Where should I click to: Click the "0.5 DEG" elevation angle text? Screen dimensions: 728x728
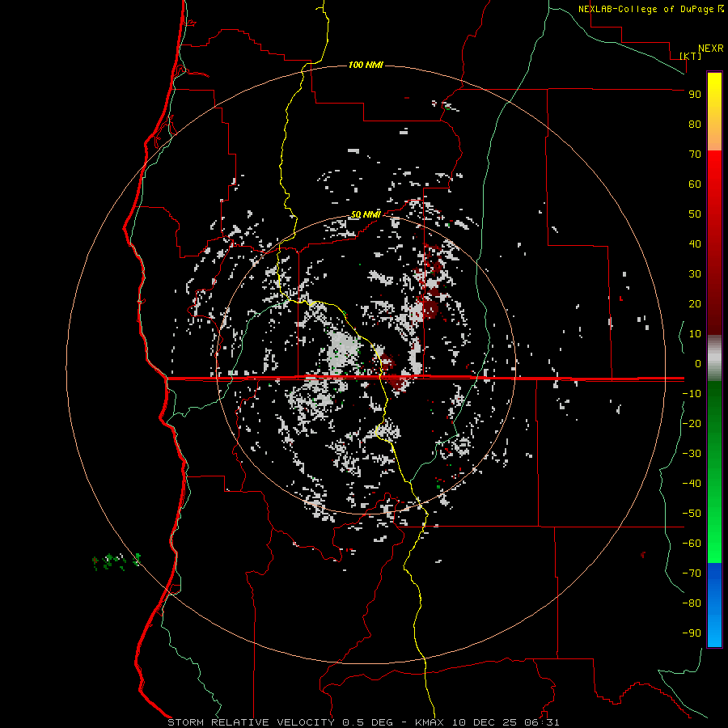(x=368, y=722)
